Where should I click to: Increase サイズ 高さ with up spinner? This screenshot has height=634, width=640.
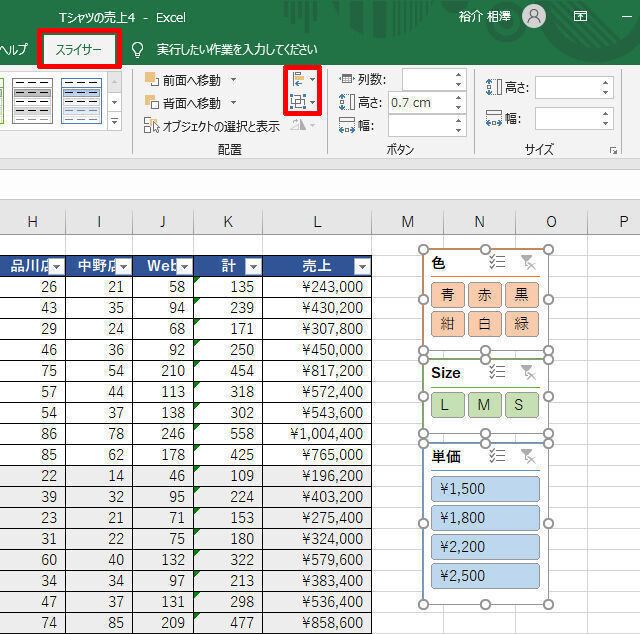tap(605, 83)
